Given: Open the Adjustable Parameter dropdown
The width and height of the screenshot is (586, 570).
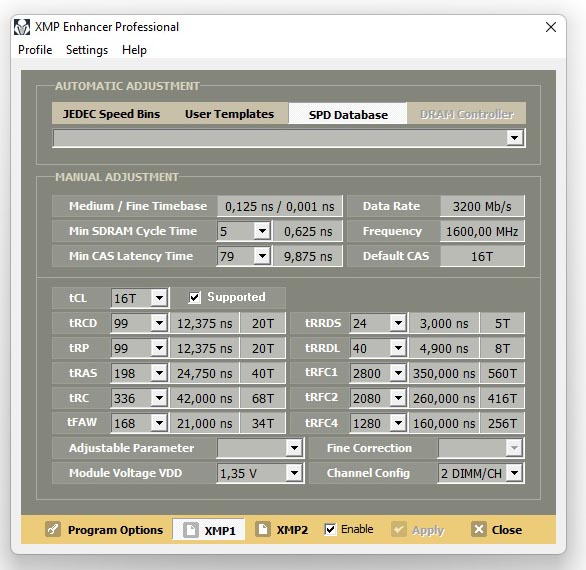Looking at the screenshot, I should tap(294, 448).
